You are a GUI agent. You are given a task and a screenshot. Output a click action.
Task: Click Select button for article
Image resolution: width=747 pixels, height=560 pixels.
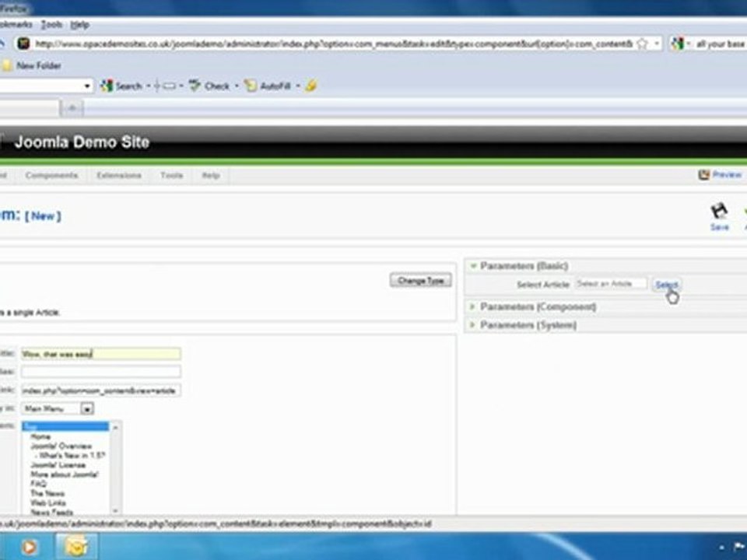pos(667,285)
